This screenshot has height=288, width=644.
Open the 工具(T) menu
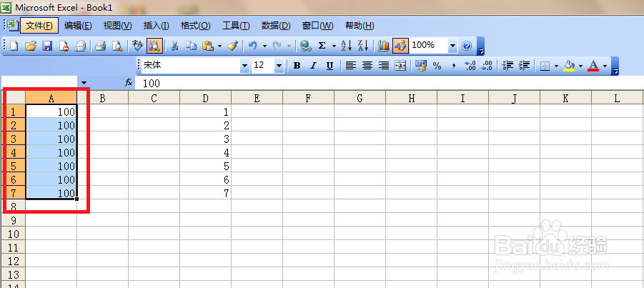pyautogui.click(x=236, y=26)
